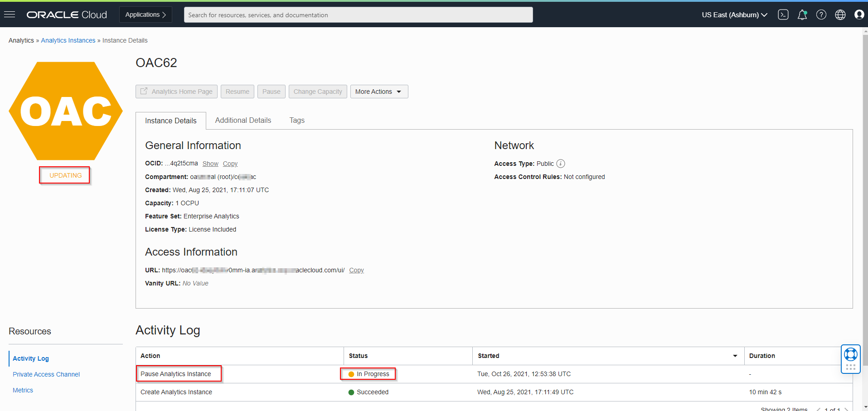The height and width of the screenshot is (411, 868).
Task: Click the Capacity 1 OCPU value
Action: (187, 203)
